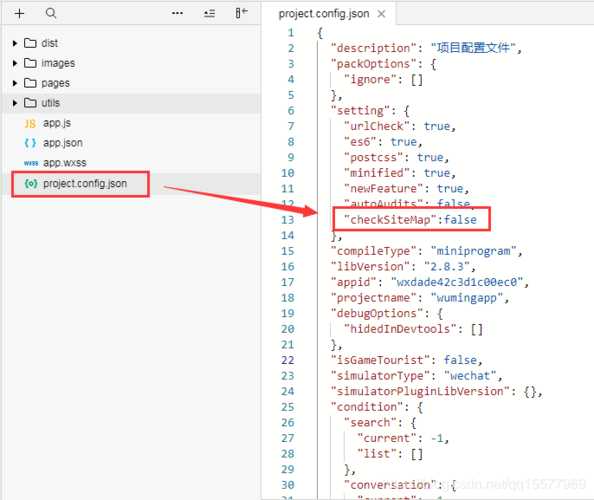594x500 pixels.
Task: Click the "packOptions" key
Action: click(x=374, y=64)
